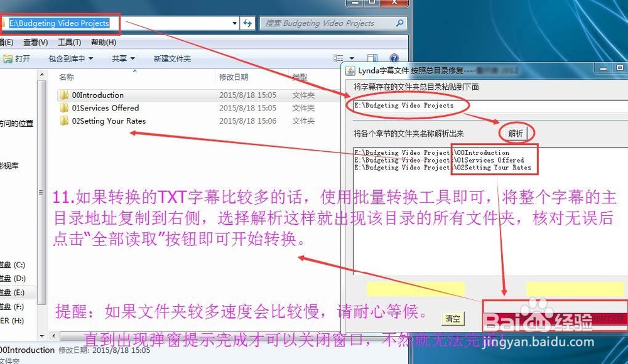Sort files by the 名称 column header
Image resolution: width=628 pixels, height=364 pixels.
(x=67, y=77)
